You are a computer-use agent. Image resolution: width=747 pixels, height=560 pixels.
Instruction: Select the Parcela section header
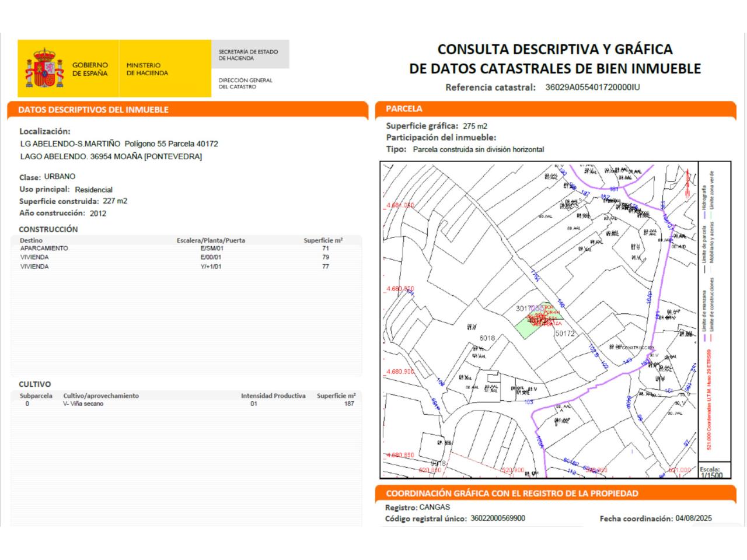coord(404,108)
